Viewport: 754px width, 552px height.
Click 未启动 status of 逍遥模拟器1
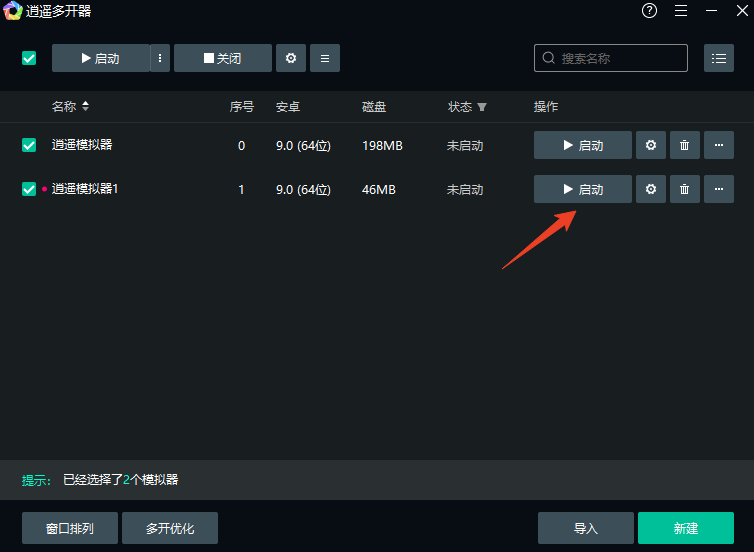pyautogui.click(x=465, y=189)
